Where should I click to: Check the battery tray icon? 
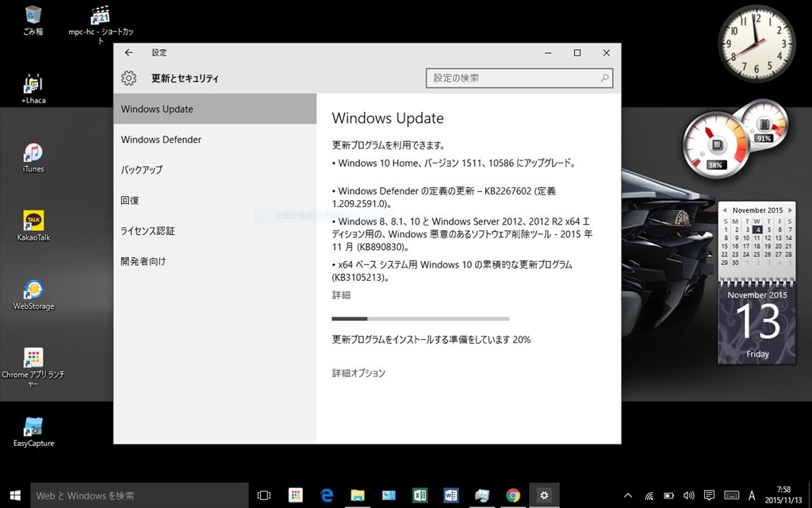(x=668, y=495)
